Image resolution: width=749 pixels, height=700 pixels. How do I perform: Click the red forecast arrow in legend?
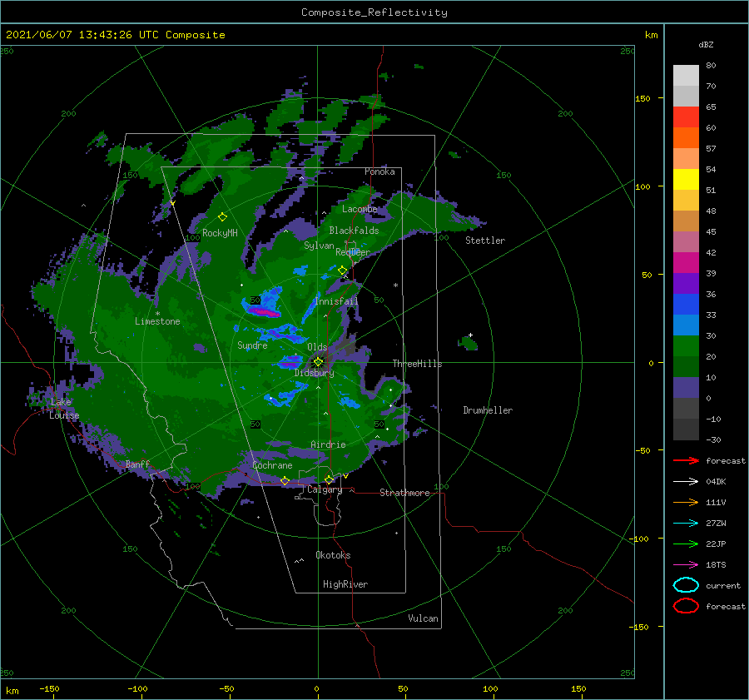coord(686,460)
